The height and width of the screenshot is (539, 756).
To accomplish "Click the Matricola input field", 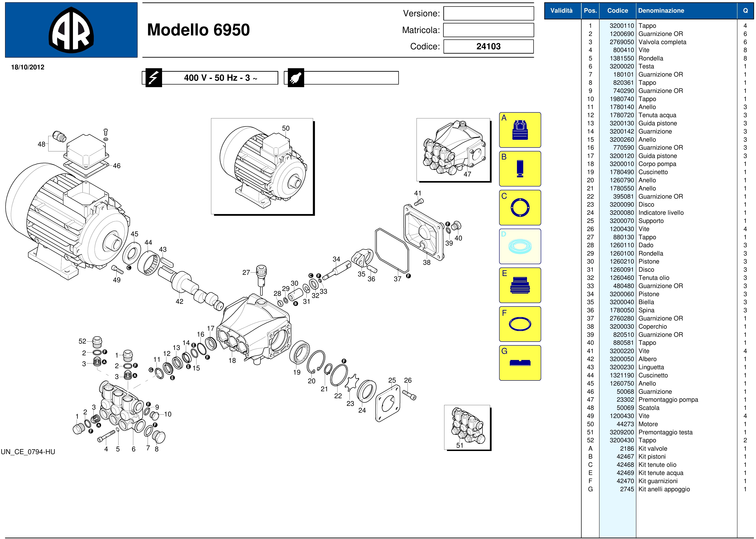I will [488, 30].
